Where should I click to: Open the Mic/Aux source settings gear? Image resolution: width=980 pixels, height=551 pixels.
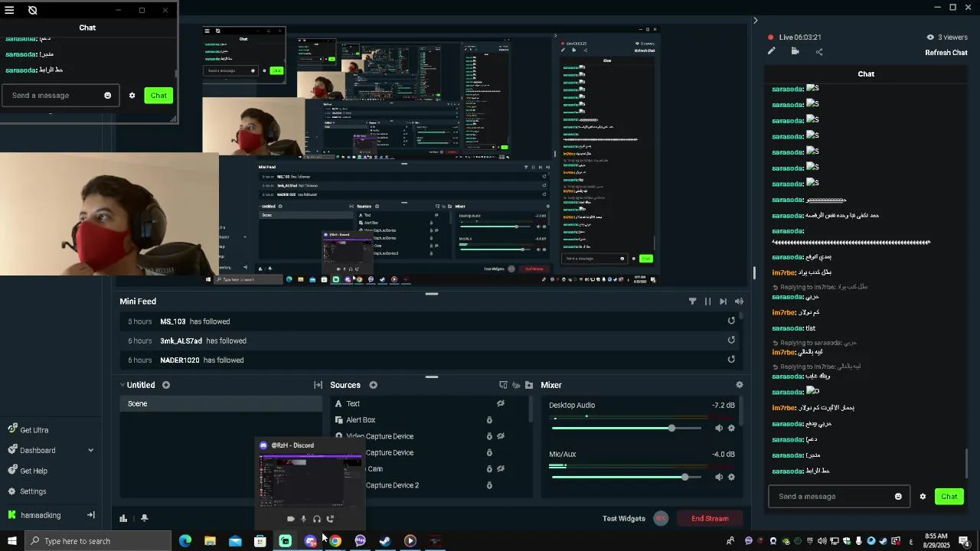pyautogui.click(x=731, y=477)
